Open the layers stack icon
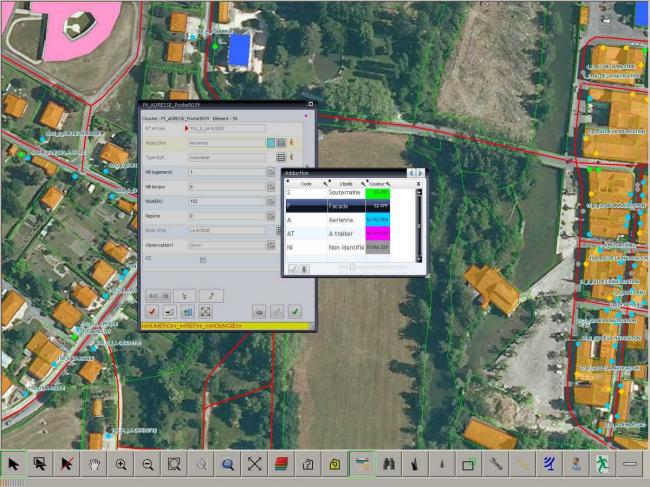650x487 pixels. (x=281, y=464)
